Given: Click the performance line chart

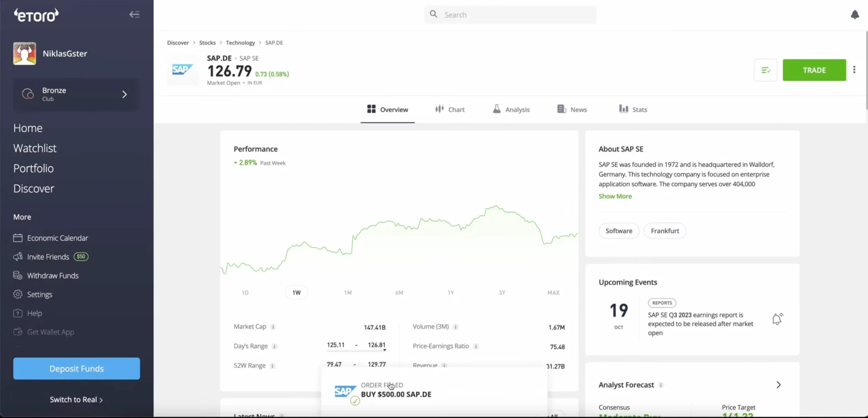Looking at the screenshot, I should [399, 239].
